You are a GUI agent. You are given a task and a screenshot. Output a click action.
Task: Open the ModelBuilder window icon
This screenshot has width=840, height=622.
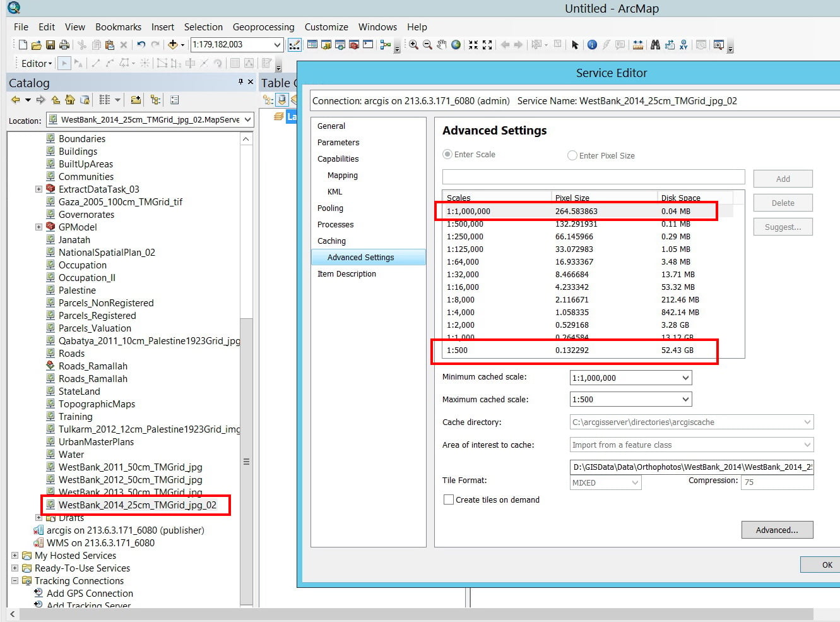click(385, 45)
